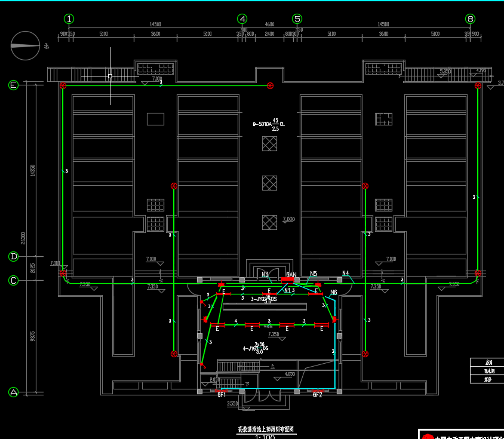
Task: Select grid axis bubble C
Action: (14, 281)
